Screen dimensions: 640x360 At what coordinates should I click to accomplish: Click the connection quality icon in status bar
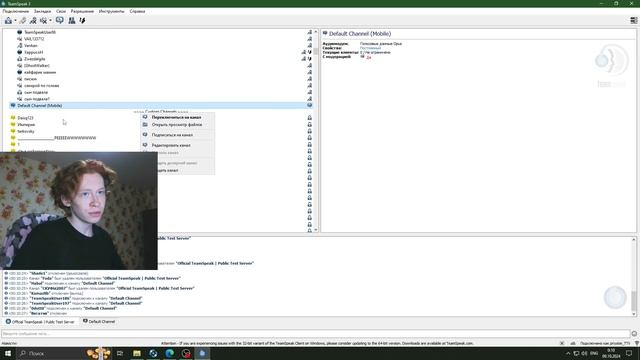coord(573,344)
